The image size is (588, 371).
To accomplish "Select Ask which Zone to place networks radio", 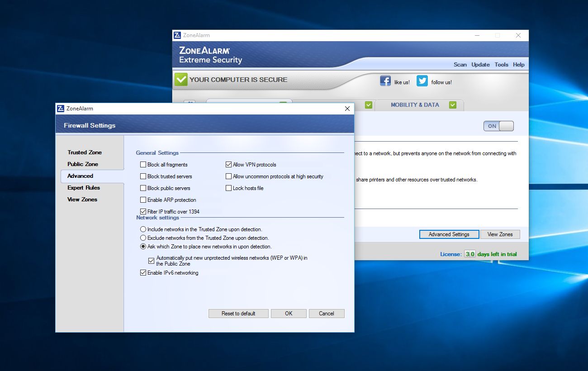I will click(x=143, y=247).
